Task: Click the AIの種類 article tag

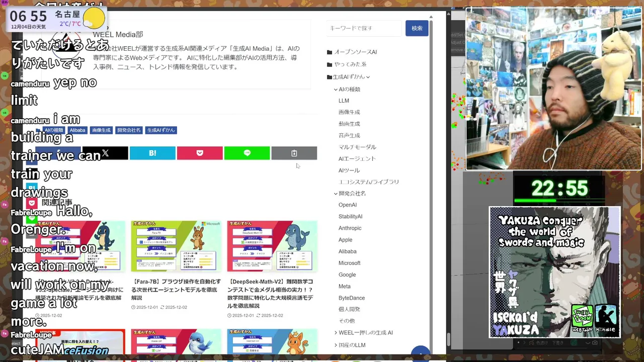Action: click(x=54, y=130)
